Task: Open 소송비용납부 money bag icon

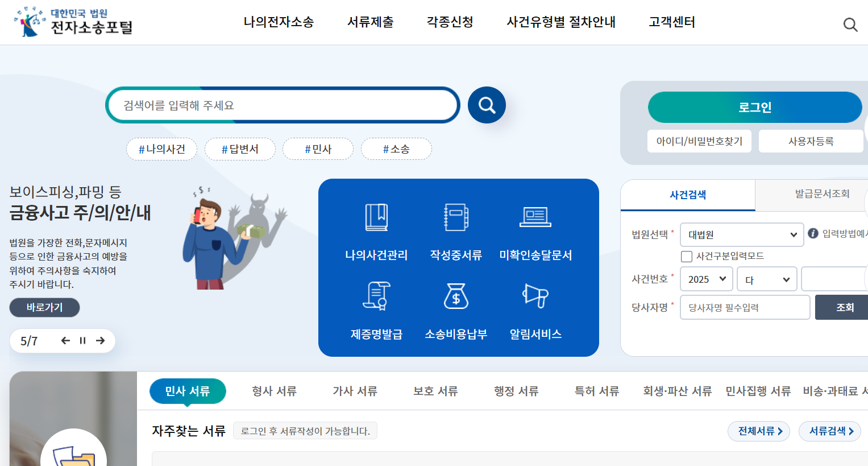Action: [456, 296]
